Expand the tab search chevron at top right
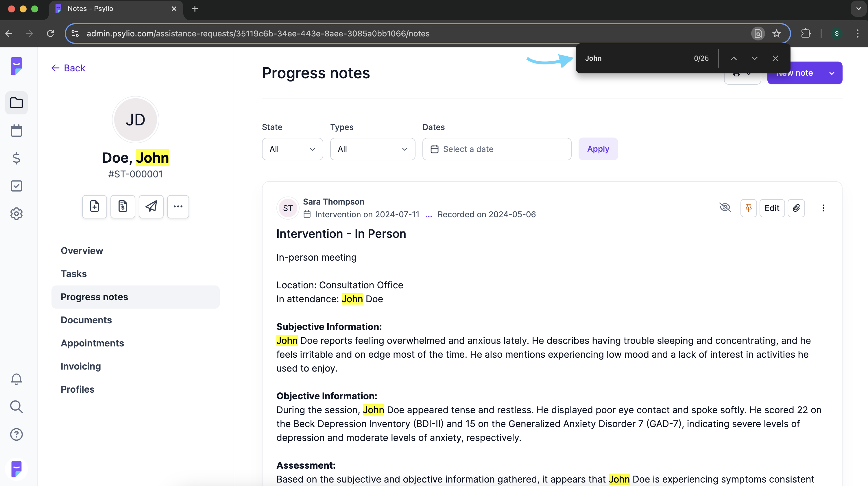This screenshot has width=868, height=486. click(x=858, y=9)
